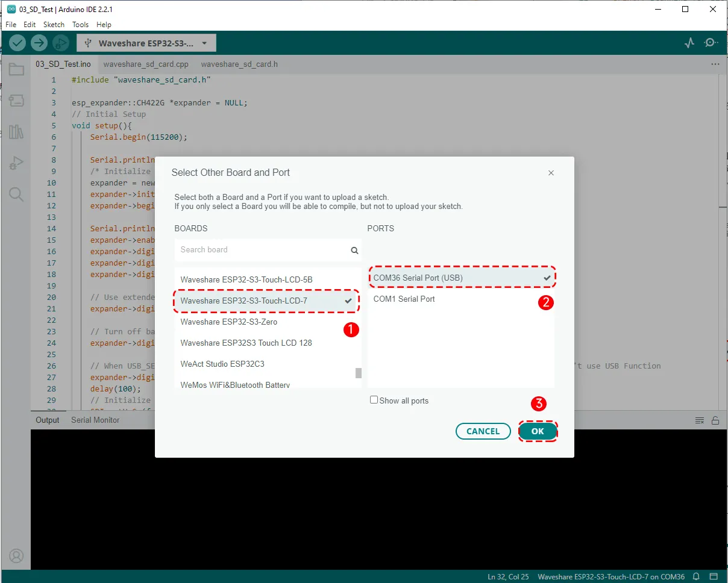Image resolution: width=728 pixels, height=583 pixels.
Task: Click the boards list scrollbar thumb
Action: pyautogui.click(x=359, y=373)
